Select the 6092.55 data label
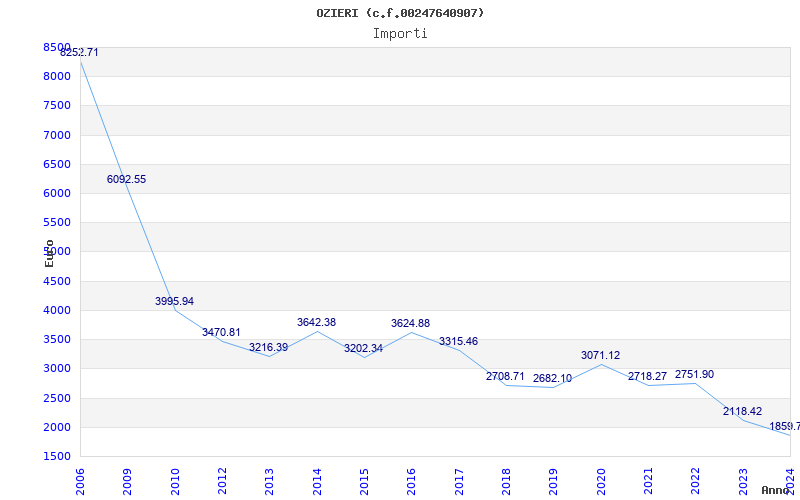The height and width of the screenshot is (500, 800). (x=127, y=180)
